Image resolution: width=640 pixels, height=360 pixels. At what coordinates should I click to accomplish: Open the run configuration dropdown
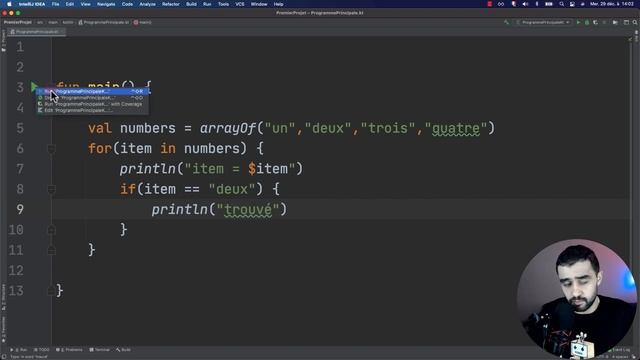[x=543, y=22]
